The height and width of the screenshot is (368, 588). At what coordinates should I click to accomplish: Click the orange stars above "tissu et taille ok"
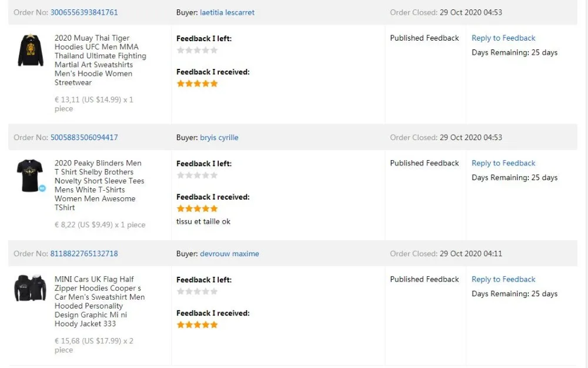[x=197, y=208]
